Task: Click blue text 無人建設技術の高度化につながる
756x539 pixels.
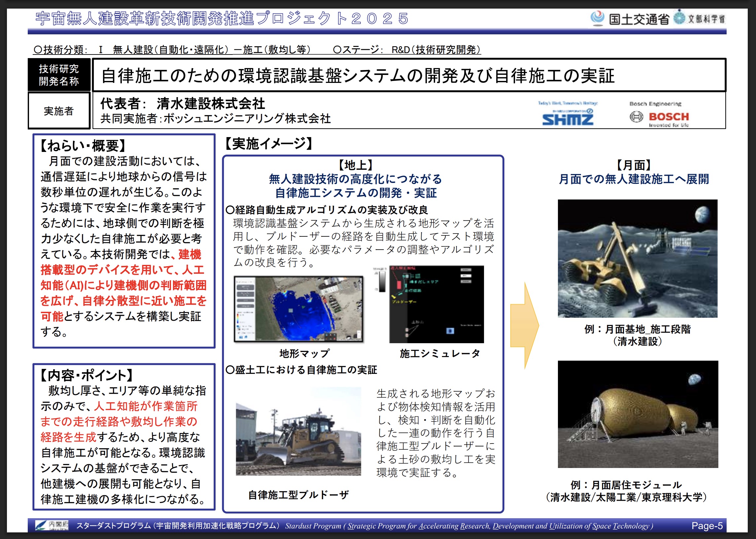Action: point(355,179)
